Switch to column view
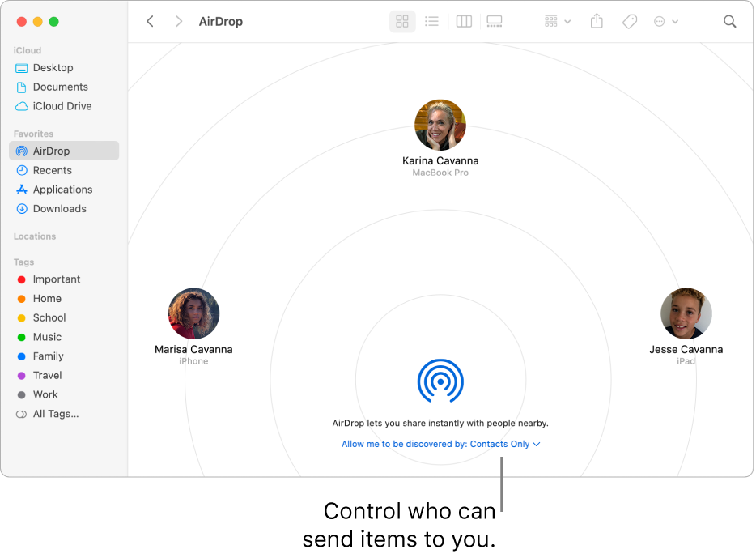 [464, 21]
